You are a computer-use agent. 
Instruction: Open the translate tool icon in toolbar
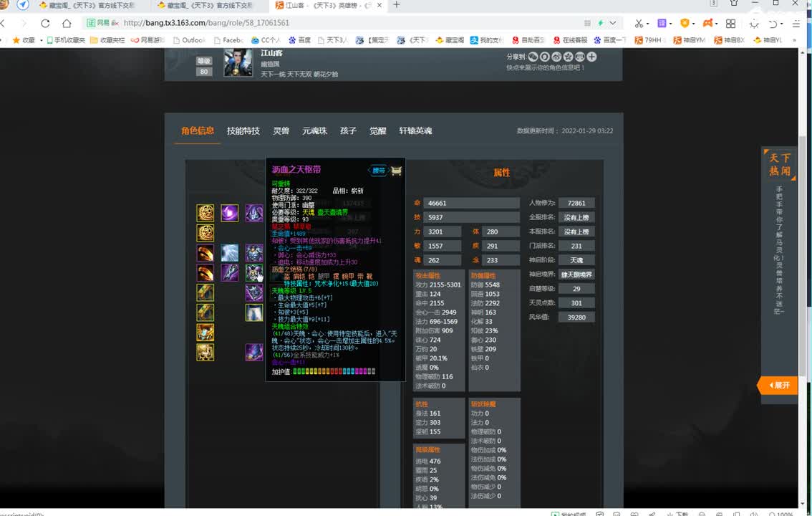661,23
